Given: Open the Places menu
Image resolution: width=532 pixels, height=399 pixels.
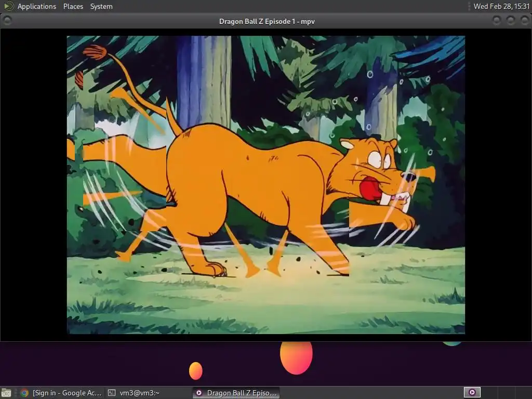Looking at the screenshot, I should [73, 6].
